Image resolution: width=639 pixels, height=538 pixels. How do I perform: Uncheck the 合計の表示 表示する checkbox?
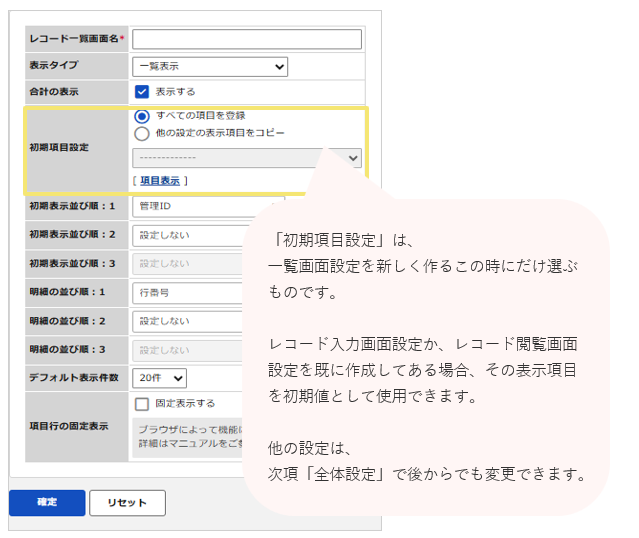(x=141, y=92)
